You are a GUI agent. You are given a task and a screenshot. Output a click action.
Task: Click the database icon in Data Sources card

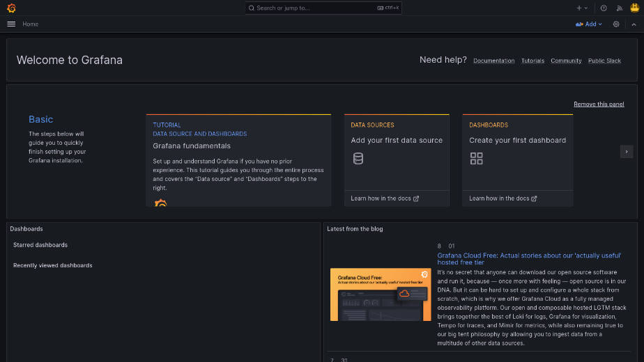(358, 159)
